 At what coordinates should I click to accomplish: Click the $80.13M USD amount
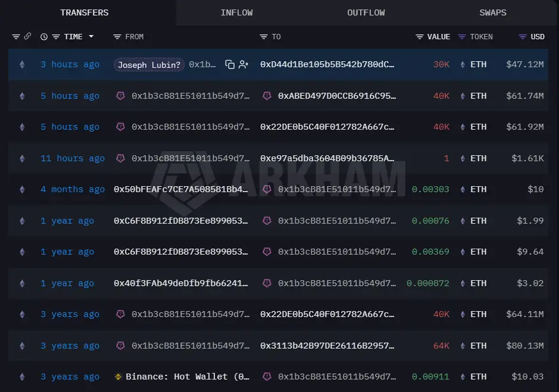tap(525, 346)
